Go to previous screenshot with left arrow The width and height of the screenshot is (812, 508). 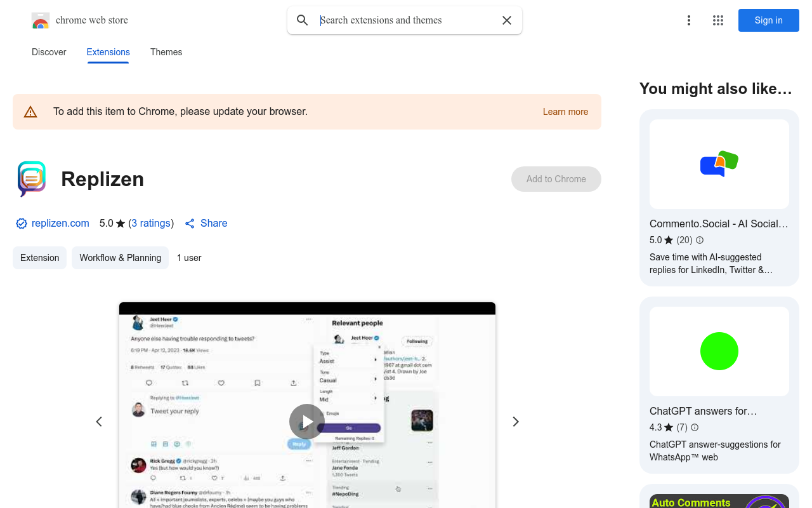click(99, 422)
